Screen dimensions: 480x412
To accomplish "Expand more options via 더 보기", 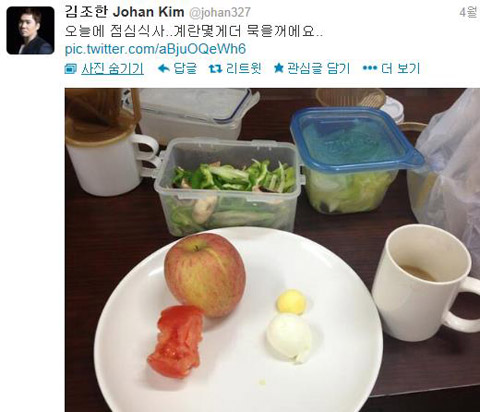I will 400,69.
